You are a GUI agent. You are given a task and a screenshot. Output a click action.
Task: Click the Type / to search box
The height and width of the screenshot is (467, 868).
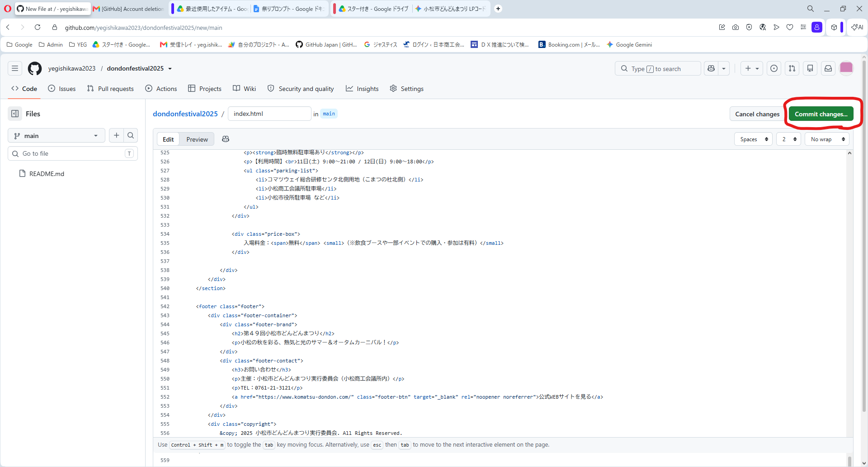tap(658, 68)
